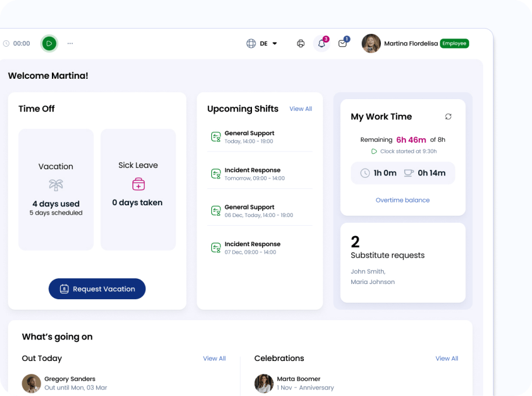Start the time clock play button
The height and width of the screenshot is (396, 532).
(49, 43)
